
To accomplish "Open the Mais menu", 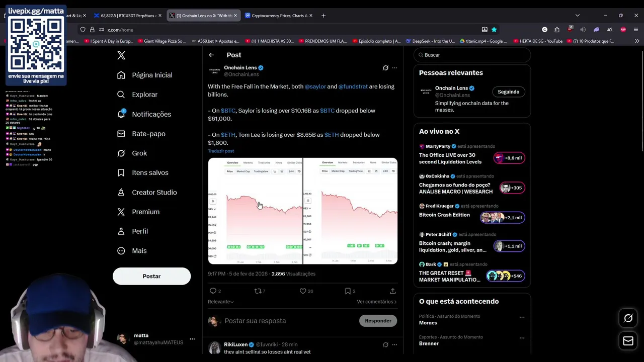I will pos(132,251).
